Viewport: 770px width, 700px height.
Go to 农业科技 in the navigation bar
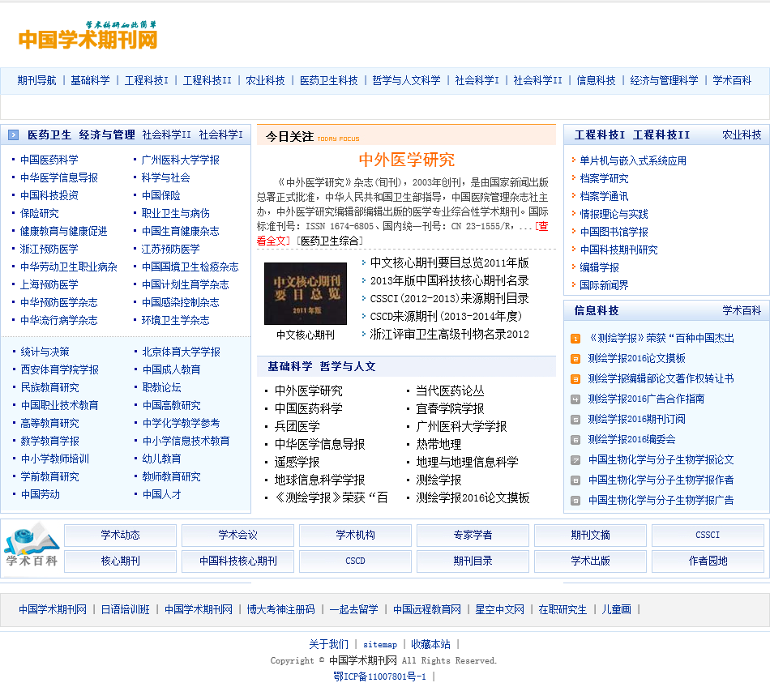click(265, 80)
